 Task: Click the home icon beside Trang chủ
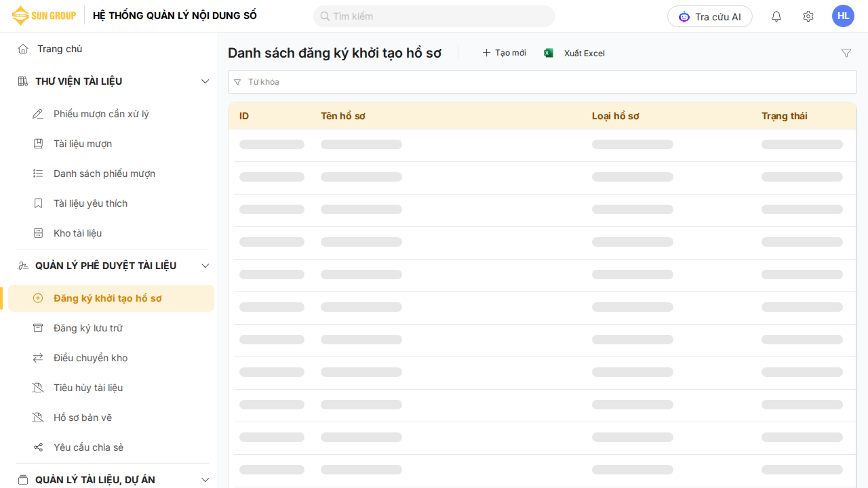23,49
